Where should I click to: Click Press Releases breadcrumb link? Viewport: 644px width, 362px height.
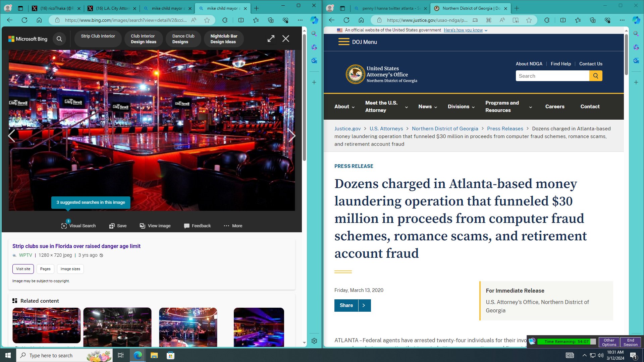pyautogui.click(x=505, y=129)
